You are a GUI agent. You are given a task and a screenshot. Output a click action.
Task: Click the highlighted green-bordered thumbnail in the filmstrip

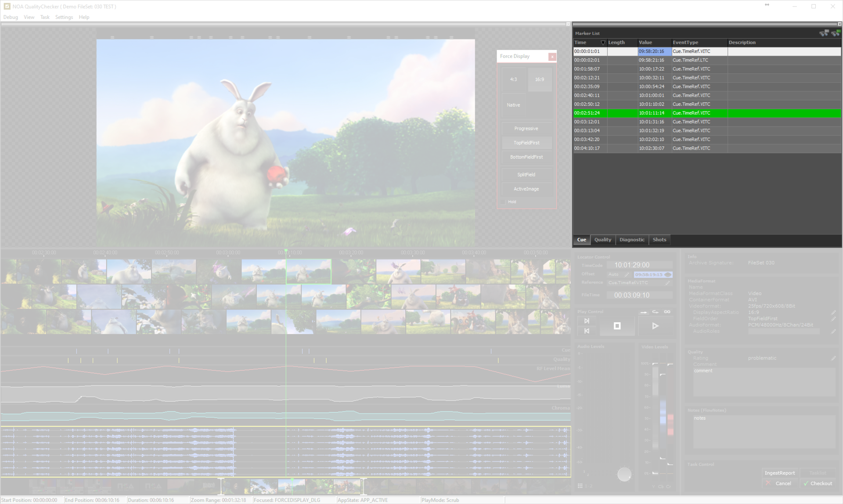309,271
